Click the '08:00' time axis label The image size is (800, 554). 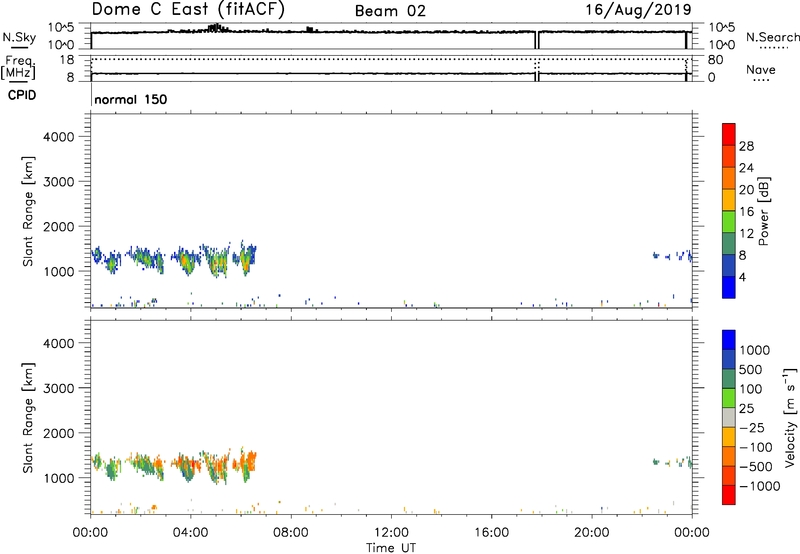291,533
